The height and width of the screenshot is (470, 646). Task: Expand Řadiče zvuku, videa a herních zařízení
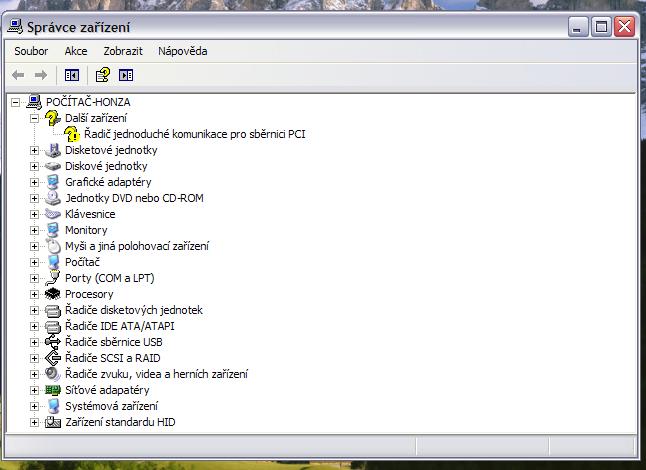(34, 374)
